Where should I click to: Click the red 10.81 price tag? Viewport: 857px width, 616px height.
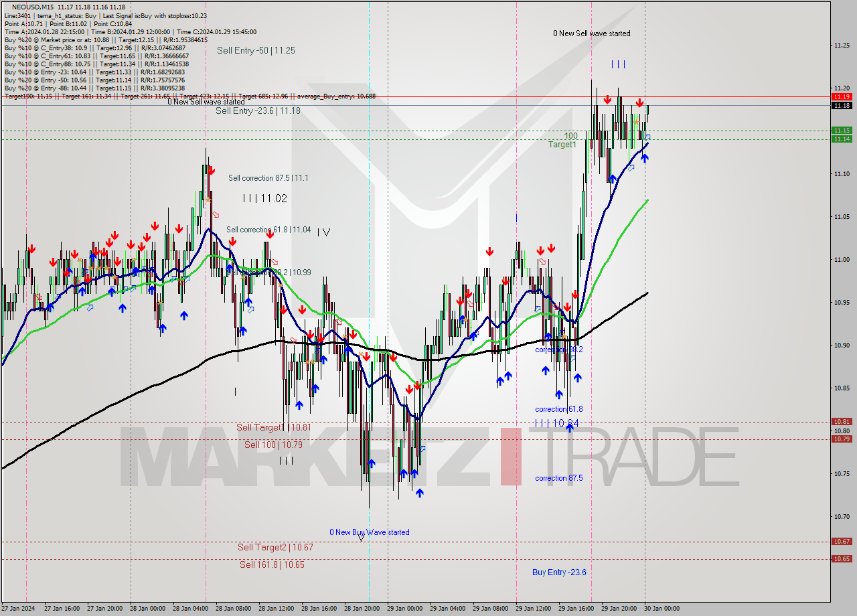pyautogui.click(x=842, y=421)
